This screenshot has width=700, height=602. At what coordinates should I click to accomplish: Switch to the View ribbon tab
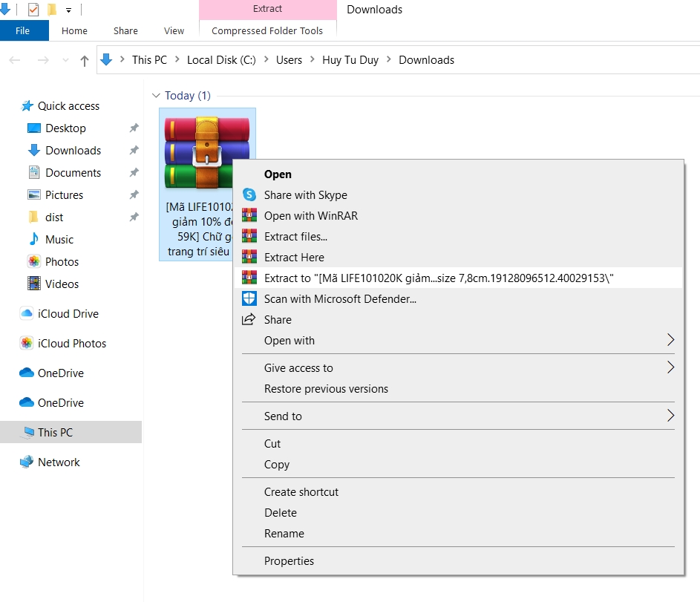pyautogui.click(x=174, y=31)
